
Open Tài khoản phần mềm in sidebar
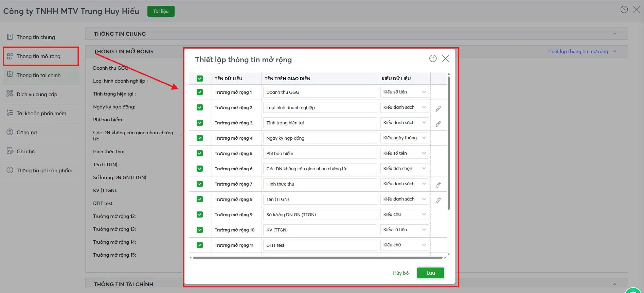41,113
